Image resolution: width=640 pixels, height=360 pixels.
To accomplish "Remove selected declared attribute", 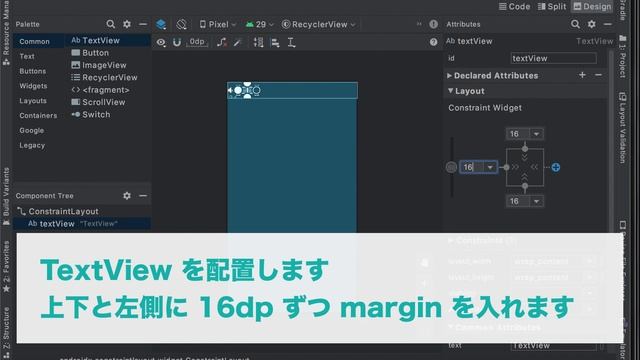I will tap(598, 75).
